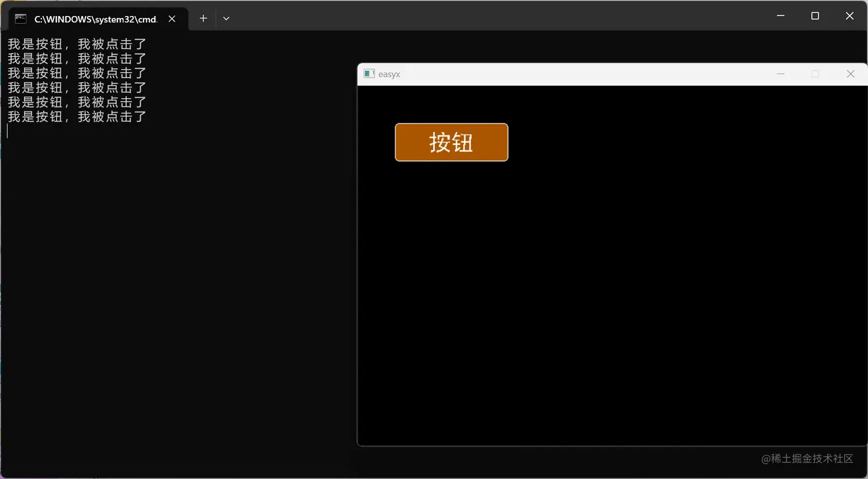Click the first 我是按钮，我被点击了 output line
This screenshot has width=868, height=479.
77,44
